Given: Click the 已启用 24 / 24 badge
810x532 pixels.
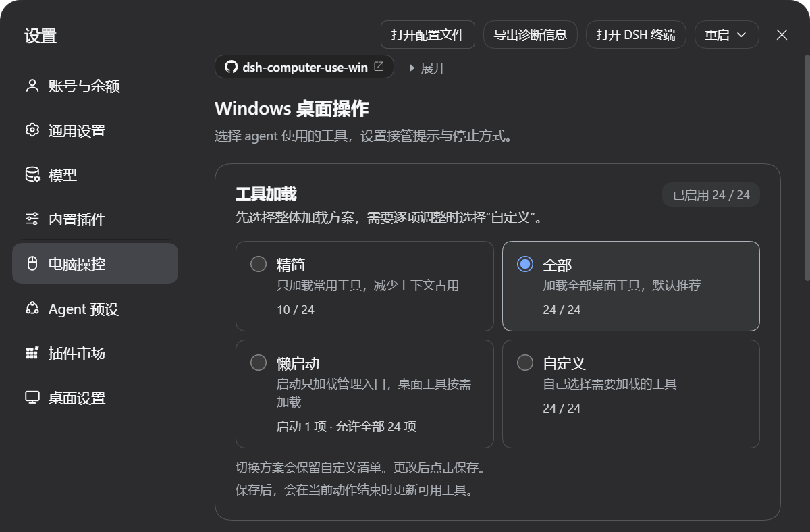Looking at the screenshot, I should [711, 194].
